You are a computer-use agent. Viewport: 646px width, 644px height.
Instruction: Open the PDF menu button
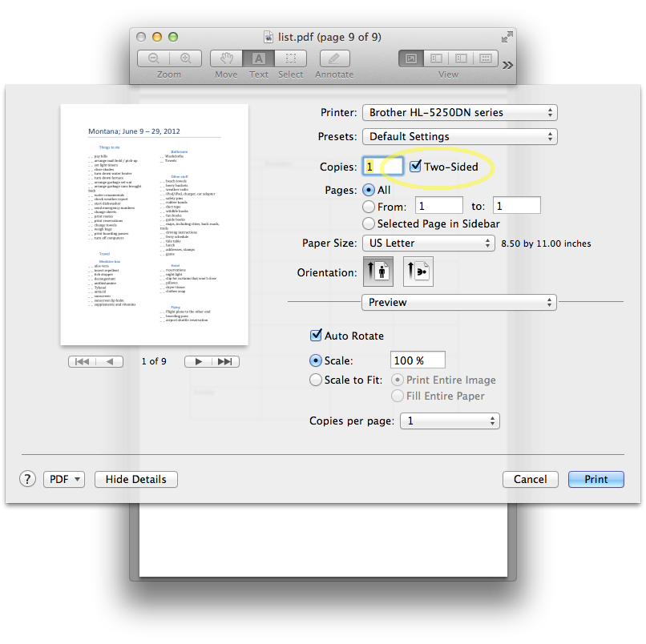tap(64, 479)
